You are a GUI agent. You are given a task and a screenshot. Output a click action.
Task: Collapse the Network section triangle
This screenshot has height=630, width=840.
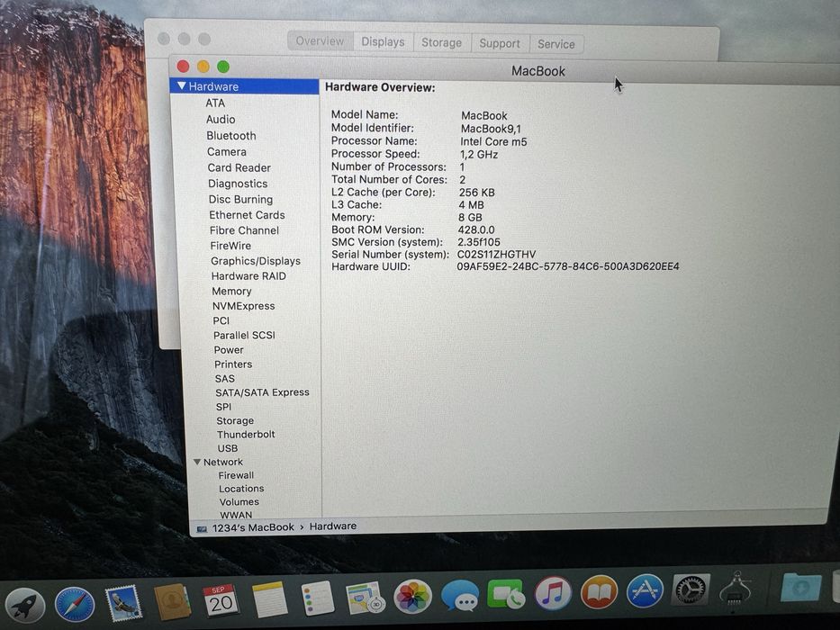point(197,462)
